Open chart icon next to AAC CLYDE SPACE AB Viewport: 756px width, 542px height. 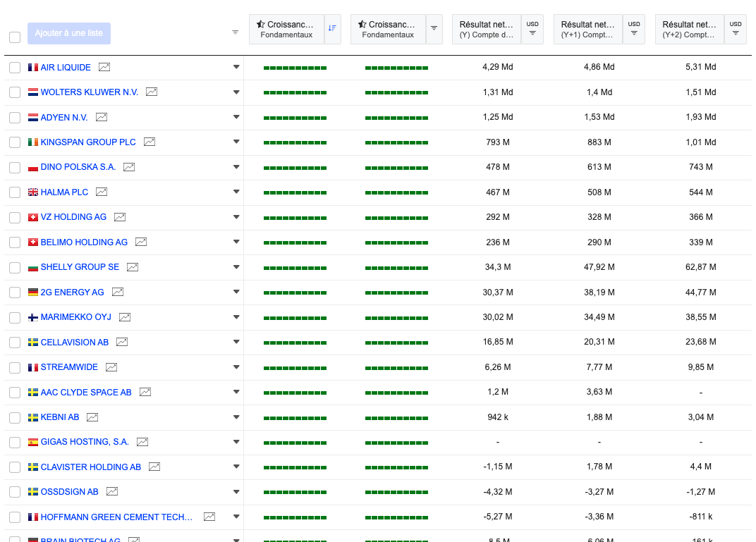point(145,392)
